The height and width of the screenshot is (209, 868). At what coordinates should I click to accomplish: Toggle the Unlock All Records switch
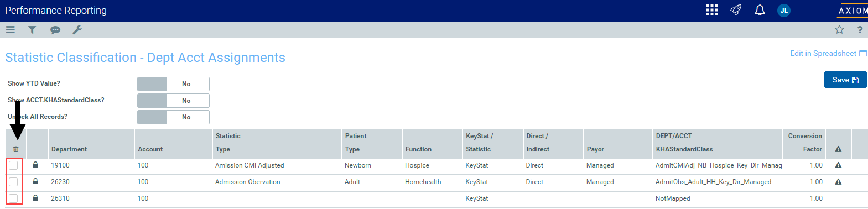pyautogui.click(x=173, y=117)
